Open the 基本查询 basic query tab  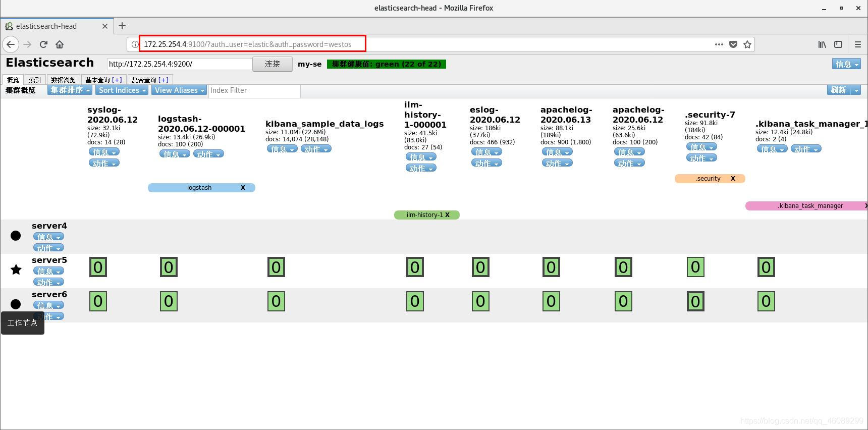[103, 80]
